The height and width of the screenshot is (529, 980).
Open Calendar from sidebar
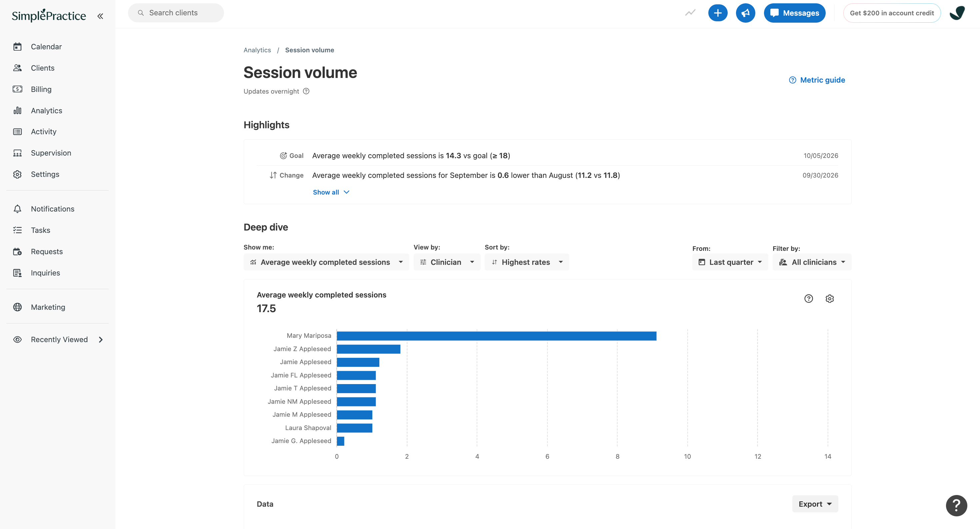click(46, 46)
